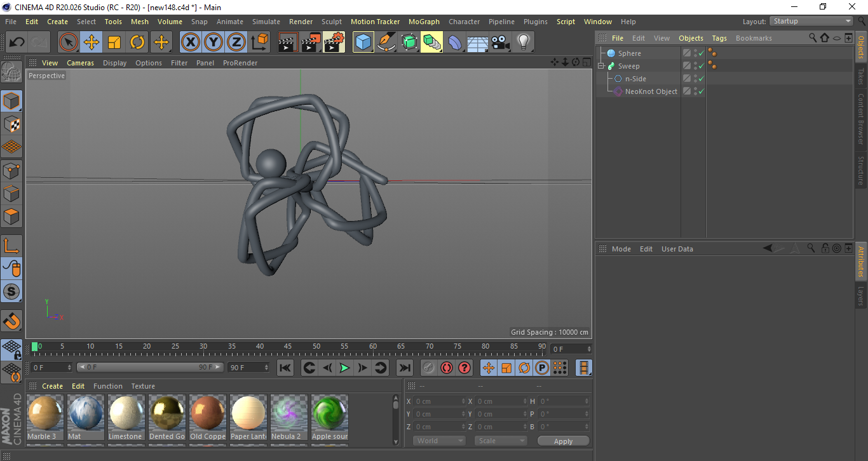Enable the Axis tool
The image size is (868, 461).
pos(11,246)
